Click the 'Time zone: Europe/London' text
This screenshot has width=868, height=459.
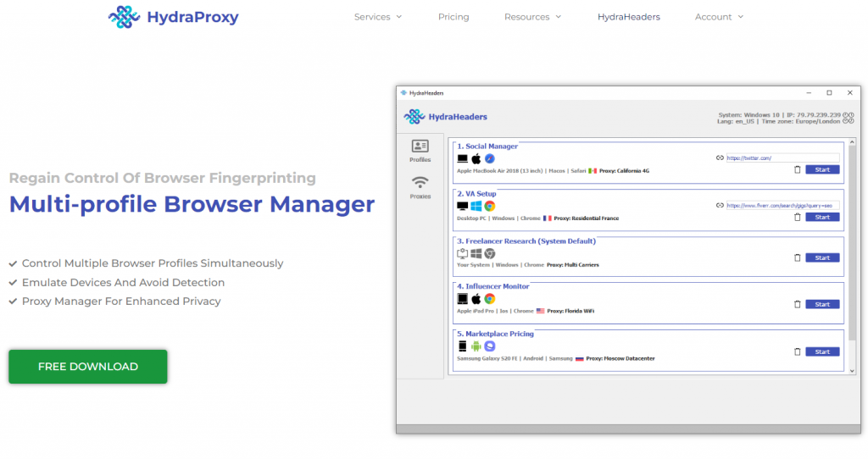click(x=800, y=122)
